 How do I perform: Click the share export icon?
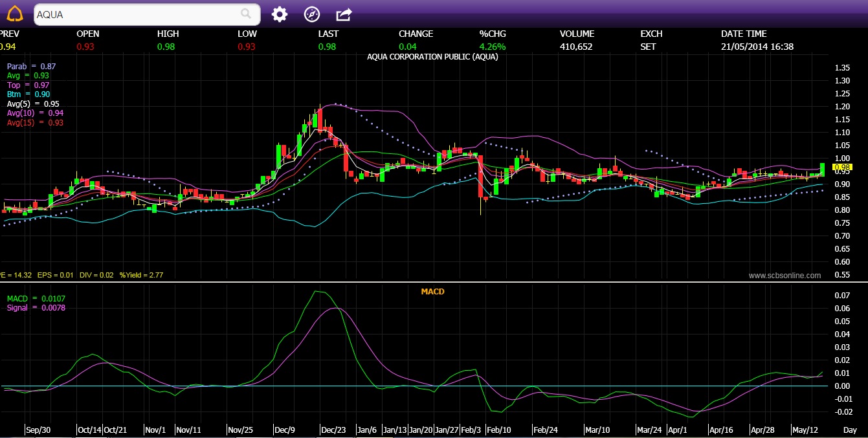[x=344, y=14]
